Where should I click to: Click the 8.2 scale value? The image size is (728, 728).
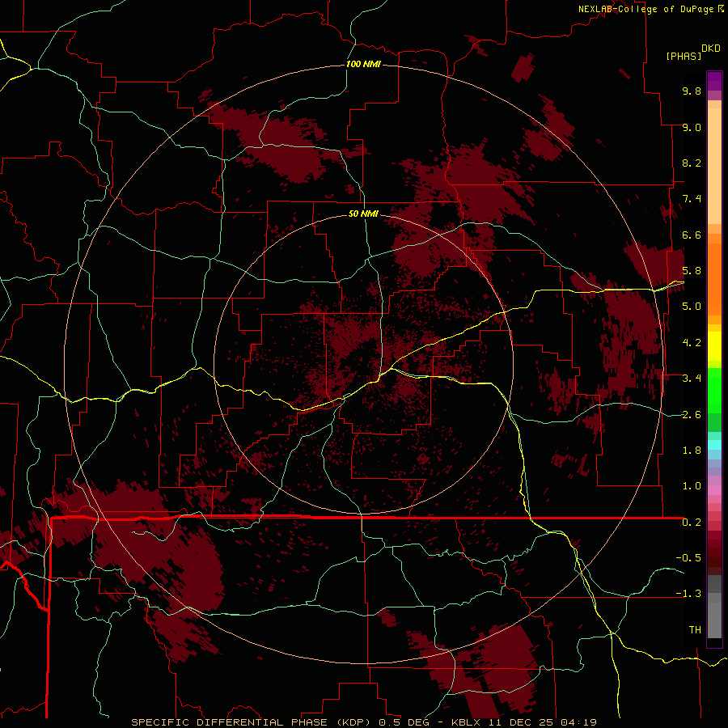(692, 163)
